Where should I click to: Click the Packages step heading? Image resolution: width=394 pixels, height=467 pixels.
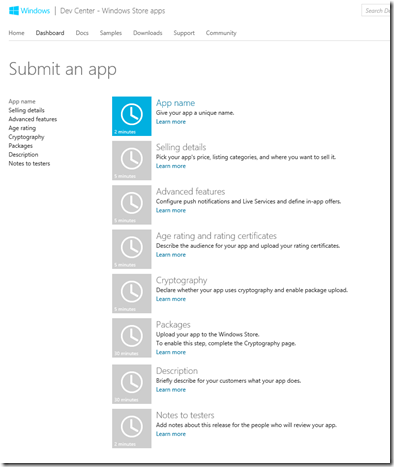point(173,325)
